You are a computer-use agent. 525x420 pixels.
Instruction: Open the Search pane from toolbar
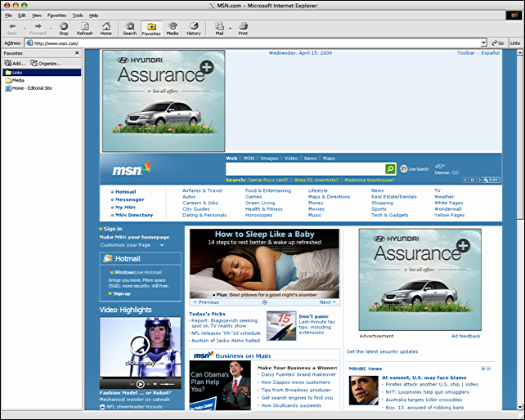point(129,29)
